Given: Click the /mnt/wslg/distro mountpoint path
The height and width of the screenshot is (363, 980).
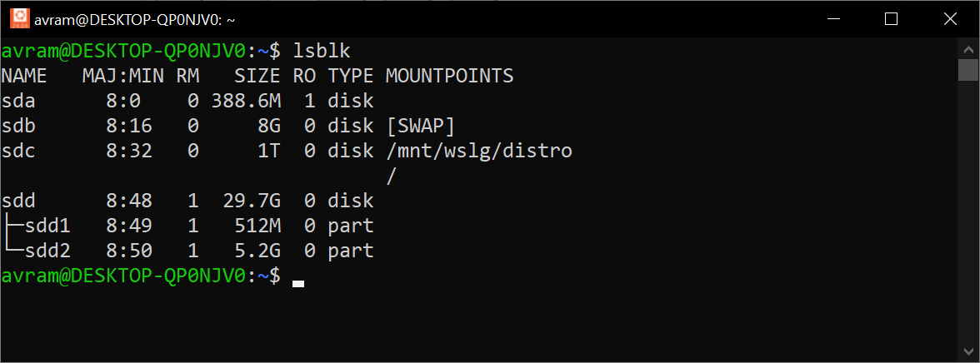Looking at the screenshot, I should 478,152.
